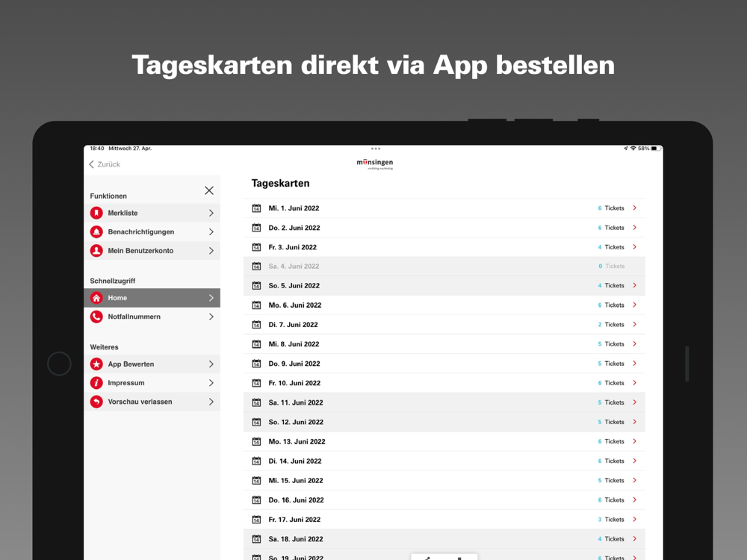The width and height of the screenshot is (747, 560).
Task: Select the date Mi. 1. Juni 2022
Action: click(x=294, y=208)
